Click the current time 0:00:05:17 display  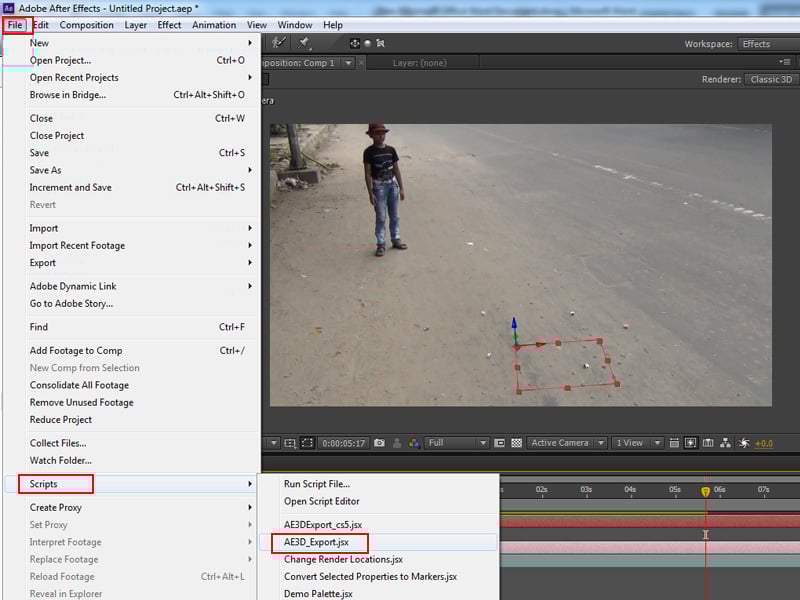pyautogui.click(x=343, y=443)
